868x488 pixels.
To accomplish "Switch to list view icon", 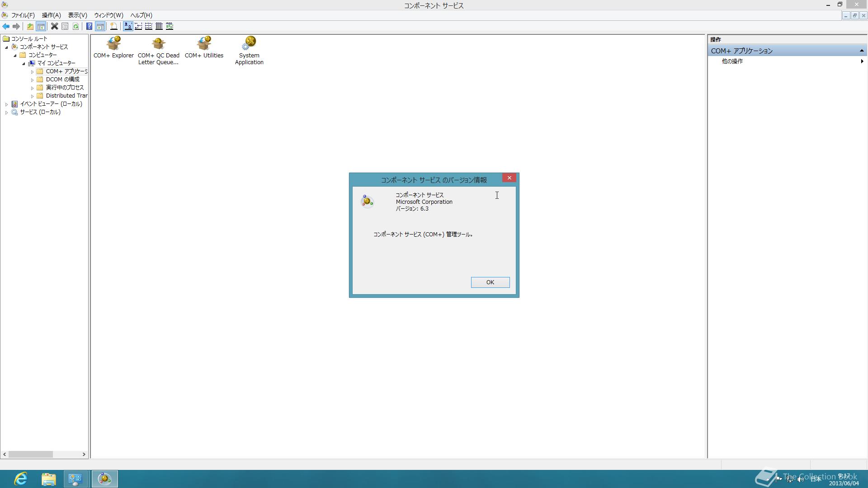I will pos(149,26).
